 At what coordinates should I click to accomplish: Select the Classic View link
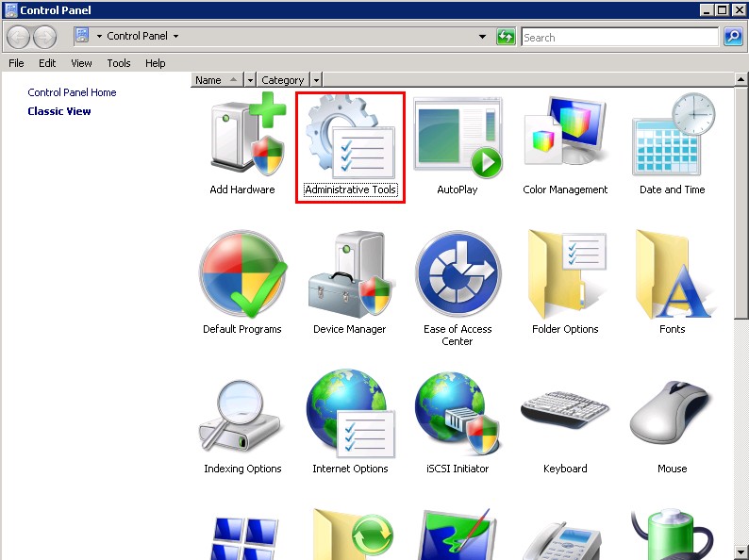coord(59,111)
